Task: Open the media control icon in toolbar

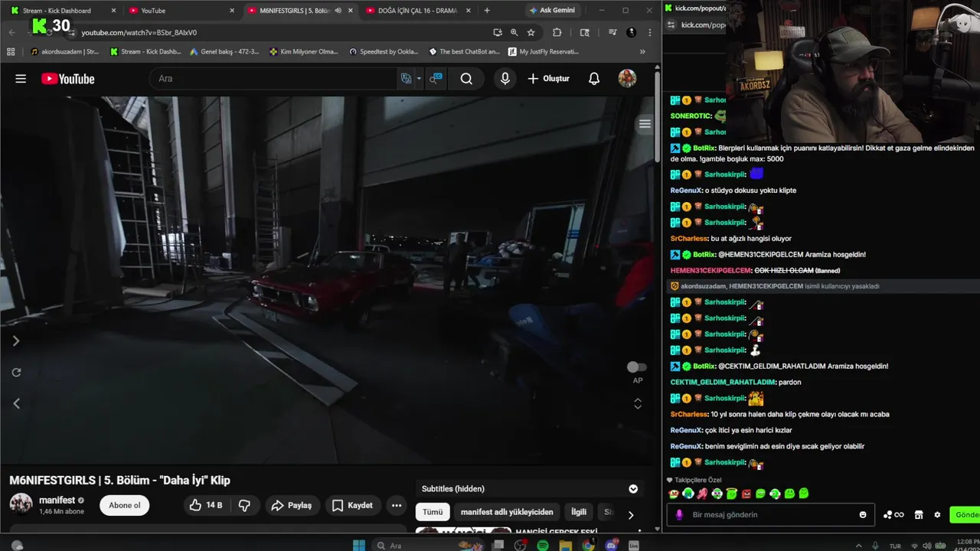Action: pyautogui.click(x=612, y=32)
